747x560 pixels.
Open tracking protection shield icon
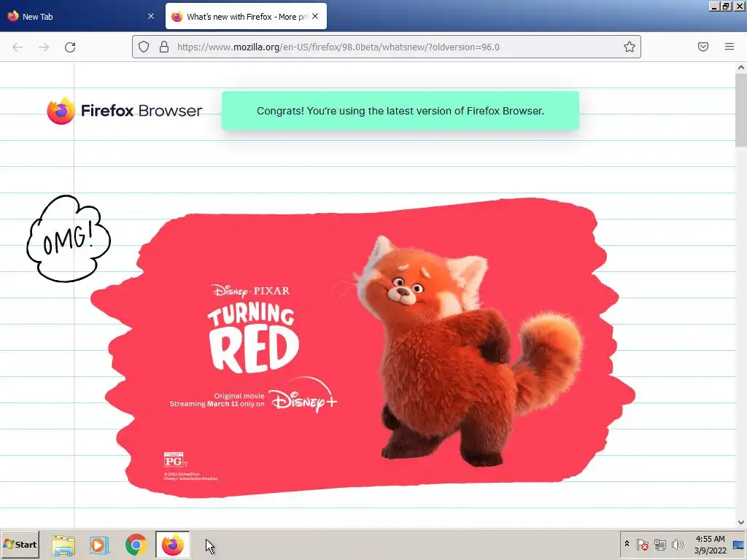pyautogui.click(x=144, y=47)
